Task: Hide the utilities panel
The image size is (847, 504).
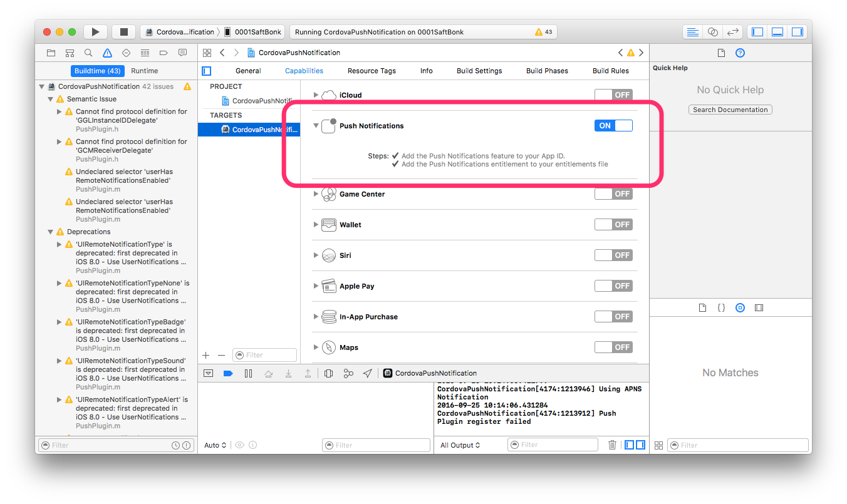Action: (x=798, y=32)
